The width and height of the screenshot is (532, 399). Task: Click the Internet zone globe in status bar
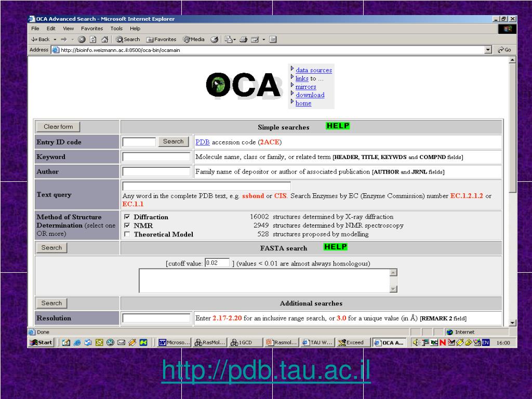[x=450, y=332]
